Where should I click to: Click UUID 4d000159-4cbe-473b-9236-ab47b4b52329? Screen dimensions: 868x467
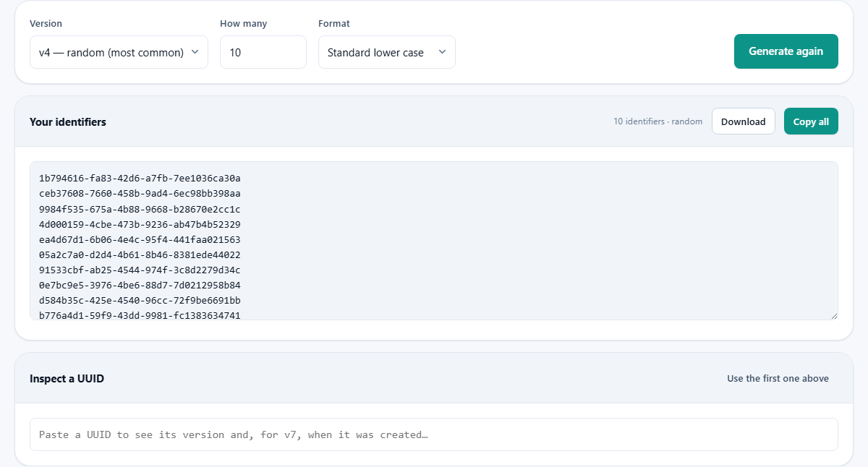140,224
